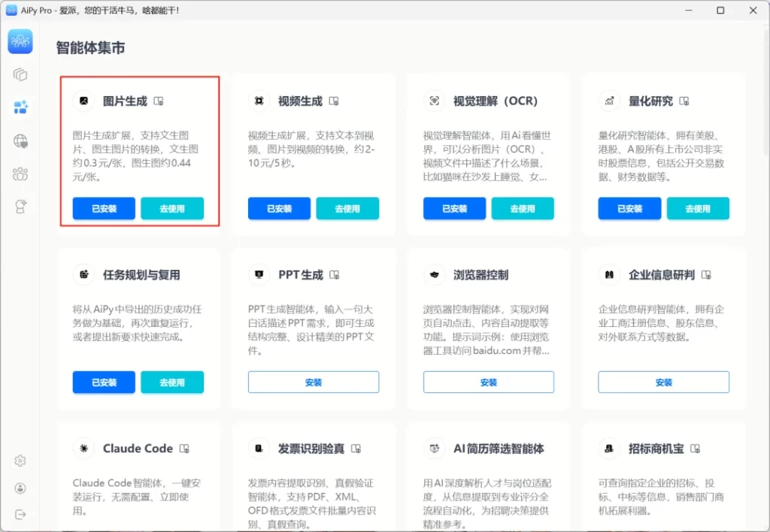This screenshot has height=532, width=770.
Task: Click the doc icon beside 量化研究 title
Action: point(684,101)
